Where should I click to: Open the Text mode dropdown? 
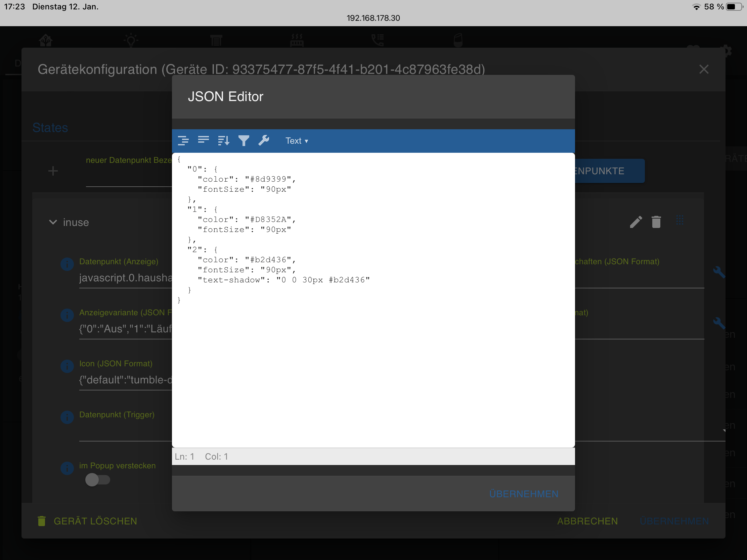(x=297, y=141)
